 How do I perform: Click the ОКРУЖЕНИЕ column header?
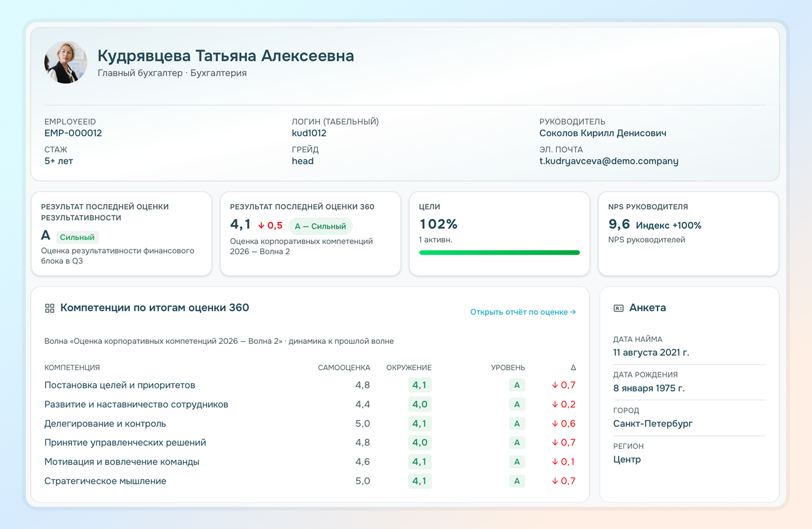(x=409, y=367)
